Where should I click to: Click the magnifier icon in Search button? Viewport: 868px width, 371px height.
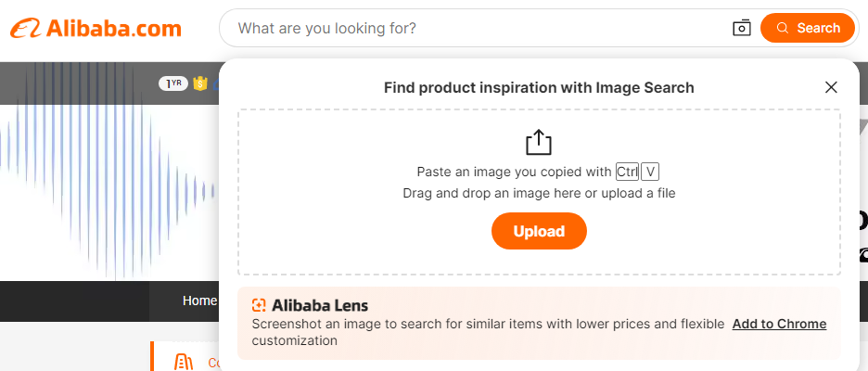[x=783, y=28]
